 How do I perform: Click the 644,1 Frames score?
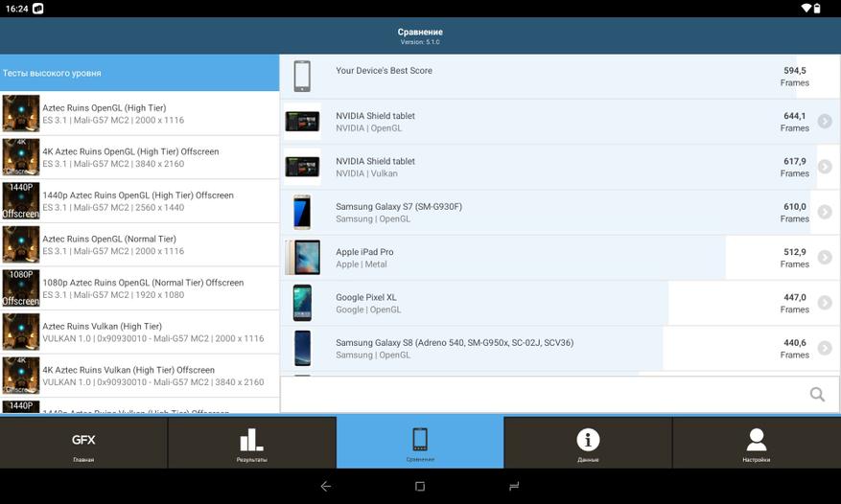794,122
